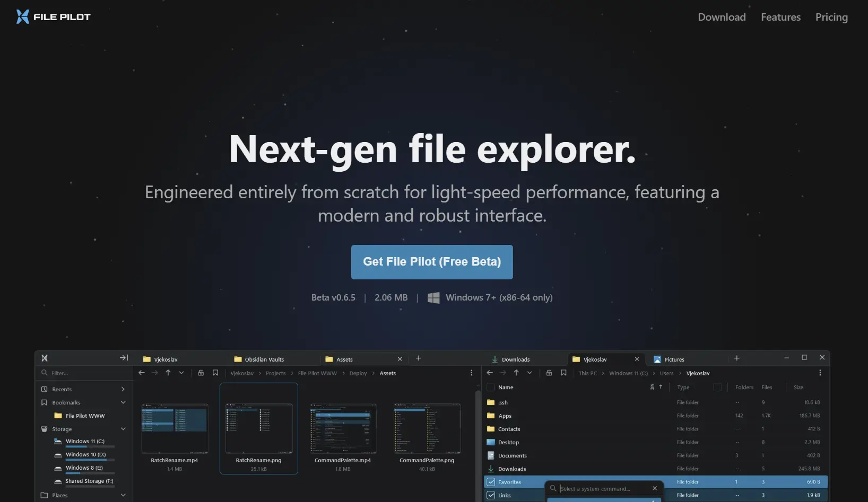
Task: Toggle the lock icon in Assets pane toolbar
Action: (x=201, y=373)
